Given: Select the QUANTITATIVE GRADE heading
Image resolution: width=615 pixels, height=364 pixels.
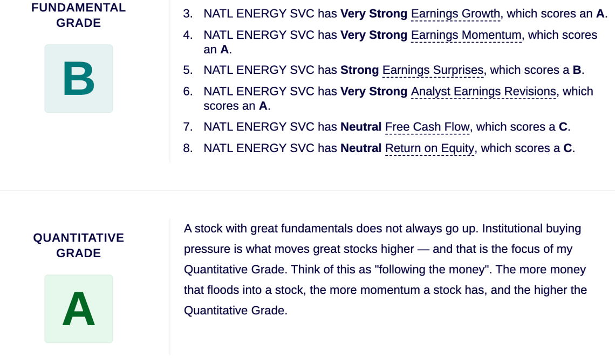Looking at the screenshot, I should point(79,245).
